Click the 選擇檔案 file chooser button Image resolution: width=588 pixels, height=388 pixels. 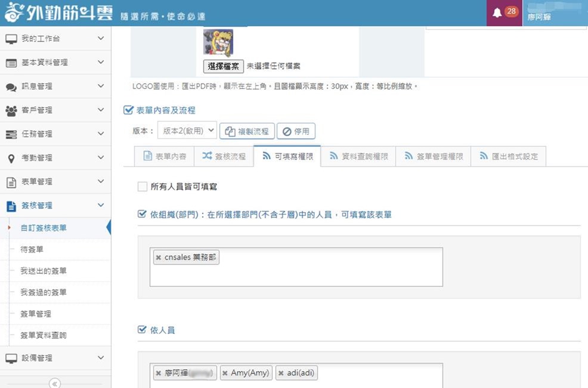[x=223, y=66]
